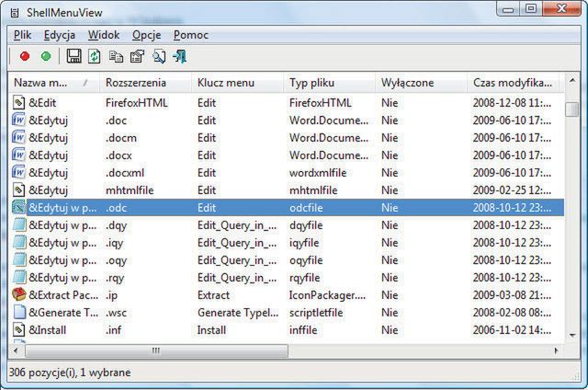Click the red Disable Selected Items icon
The width and height of the screenshot is (588, 390).
click(x=25, y=56)
